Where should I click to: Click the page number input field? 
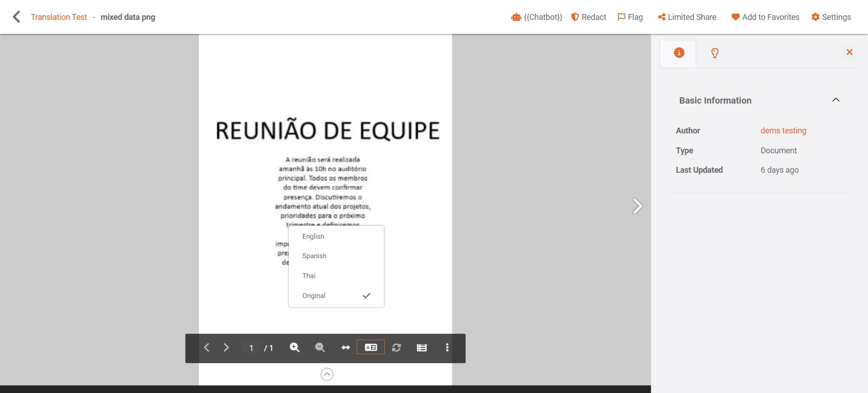[251, 348]
